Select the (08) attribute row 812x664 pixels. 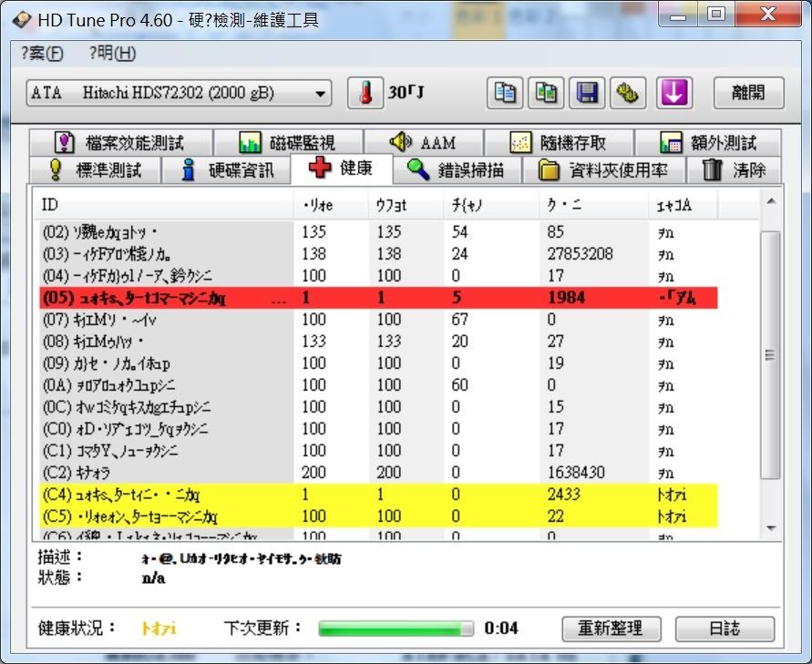378,342
